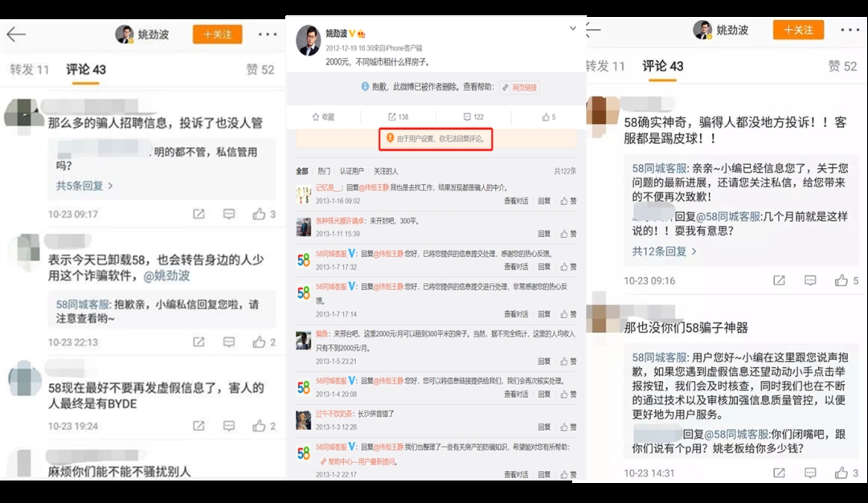This screenshot has width=868, height=503.
Task: Follow 姚劲波 with +关注 in the left screenshot
Action: 218,35
